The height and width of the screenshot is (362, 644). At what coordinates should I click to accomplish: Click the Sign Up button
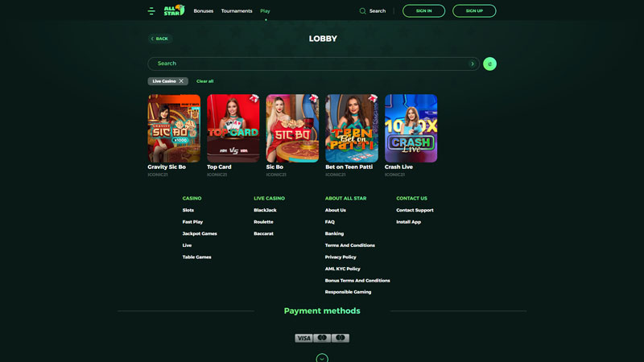click(x=474, y=11)
